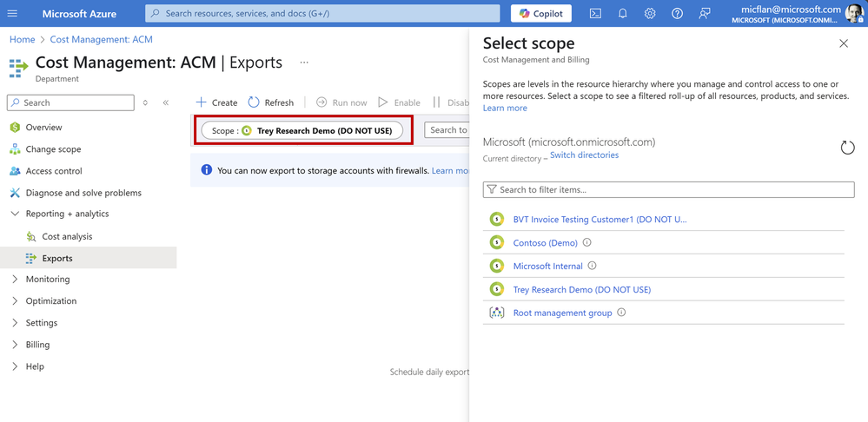Click info icon next to Microsoft Internal

(x=593, y=266)
